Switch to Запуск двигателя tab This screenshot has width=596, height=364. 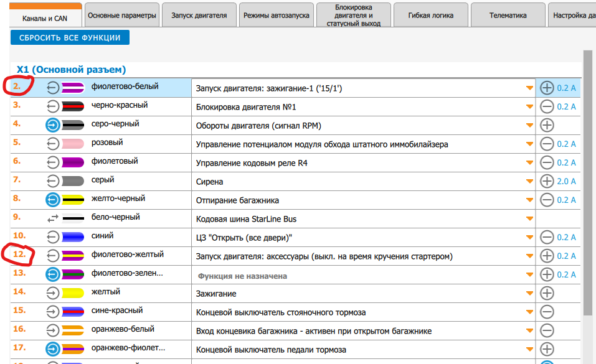(199, 16)
